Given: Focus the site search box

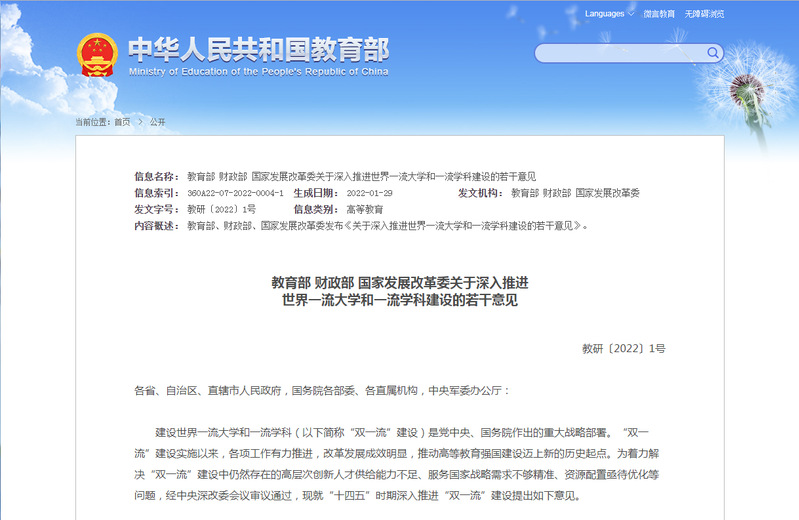Looking at the screenshot, I should 620,53.
